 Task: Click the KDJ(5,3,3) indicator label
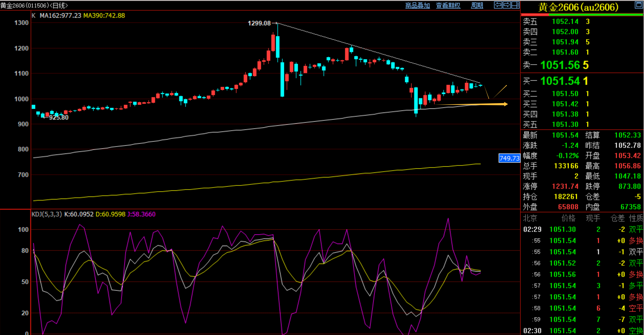click(46, 214)
